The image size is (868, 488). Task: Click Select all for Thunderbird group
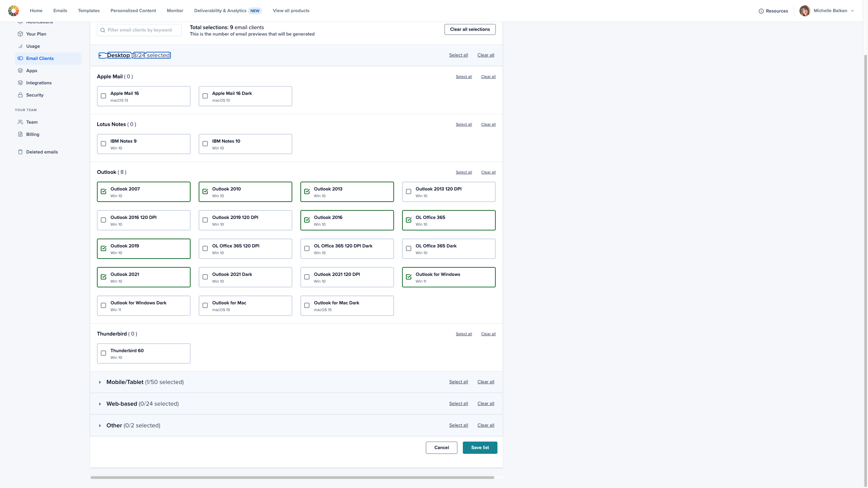pyautogui.click(x=464, y=334)
